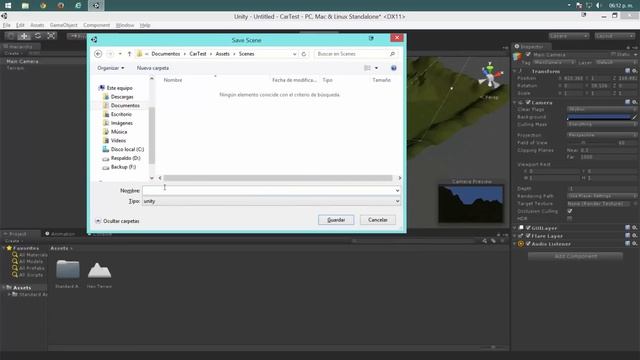640x360 pixels.
Task: Open Windows Start button
Action: pos(8,5)
